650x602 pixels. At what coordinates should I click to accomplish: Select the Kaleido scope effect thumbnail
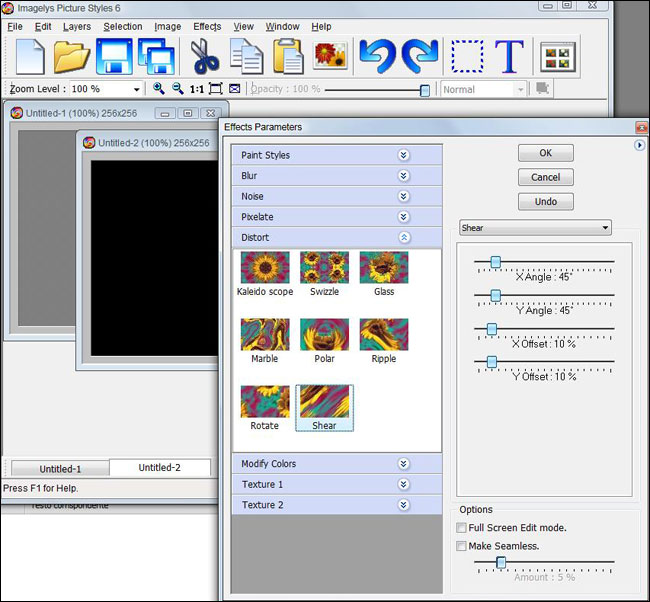click(265, 268)
